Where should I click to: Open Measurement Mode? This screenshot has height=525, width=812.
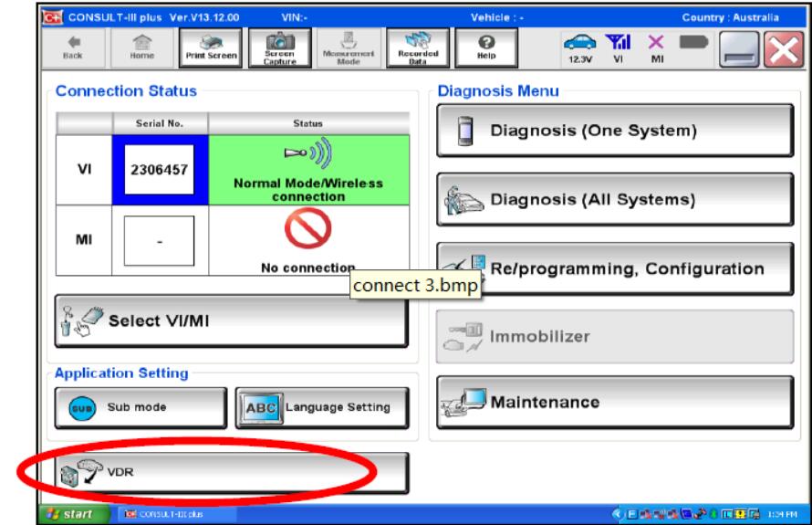(x=349, y=48)
